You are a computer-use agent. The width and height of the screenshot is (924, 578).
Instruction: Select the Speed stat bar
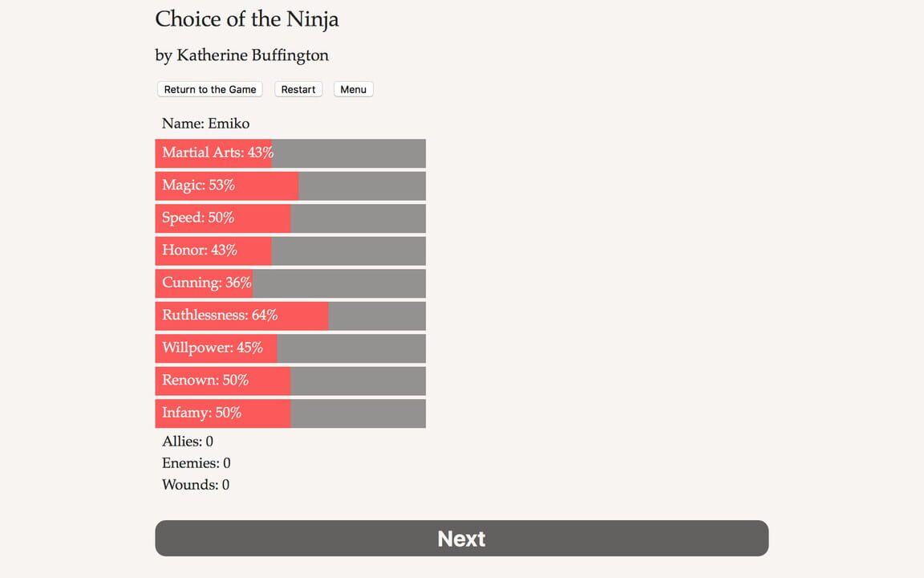coord(290,218)
